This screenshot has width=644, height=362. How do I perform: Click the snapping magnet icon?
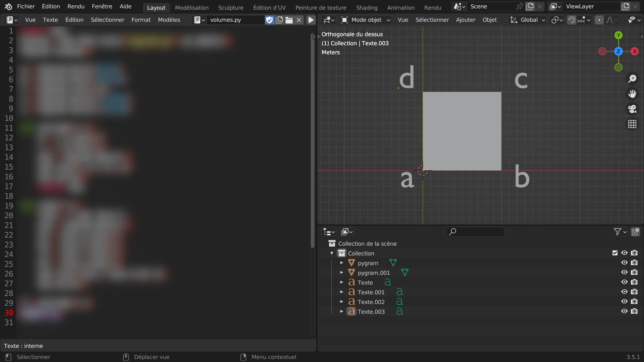tap(572, 20)
